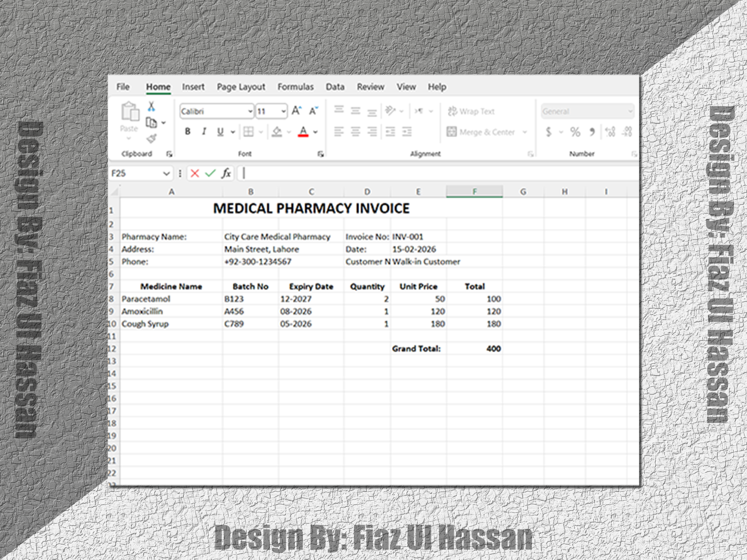Toggle Italic formatting
The image size is (747, 560).
tap(204, 132)
